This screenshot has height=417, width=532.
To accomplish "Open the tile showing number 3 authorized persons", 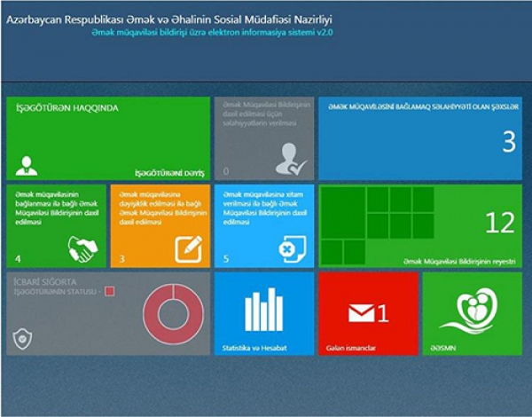I will click(420, 138).
